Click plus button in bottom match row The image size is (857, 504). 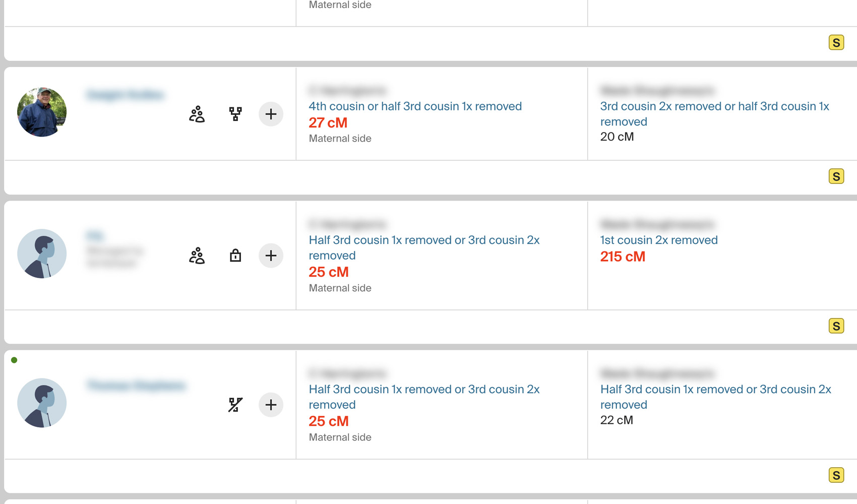[x=271, y=405]
